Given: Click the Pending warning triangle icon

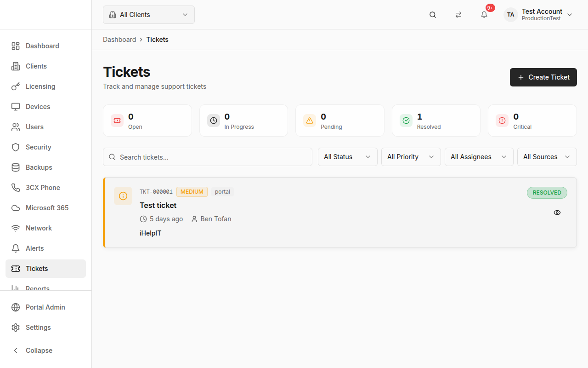Looking at the screenshot, I should point(310,121).
